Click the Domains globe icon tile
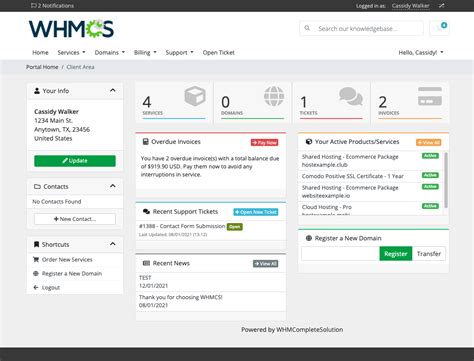 click(252, 102)
